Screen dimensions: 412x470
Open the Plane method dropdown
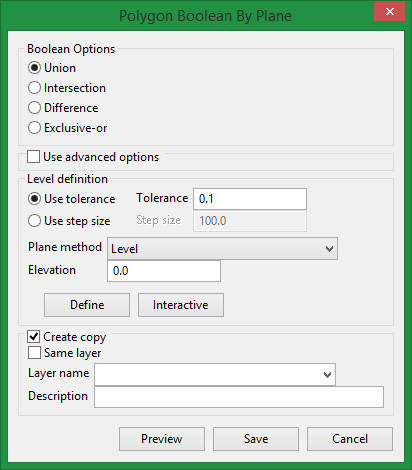pyautogui.click(x=222, y=249)
